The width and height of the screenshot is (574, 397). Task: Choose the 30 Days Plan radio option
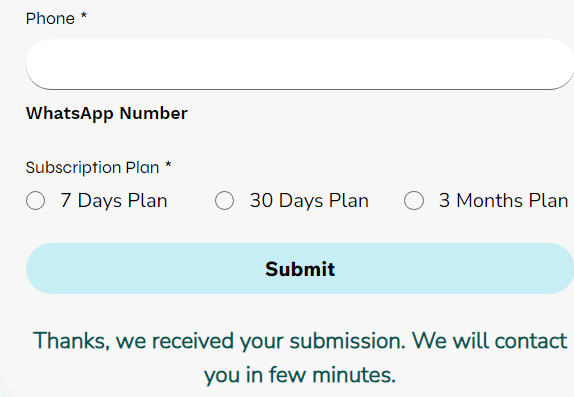point(224,200)
